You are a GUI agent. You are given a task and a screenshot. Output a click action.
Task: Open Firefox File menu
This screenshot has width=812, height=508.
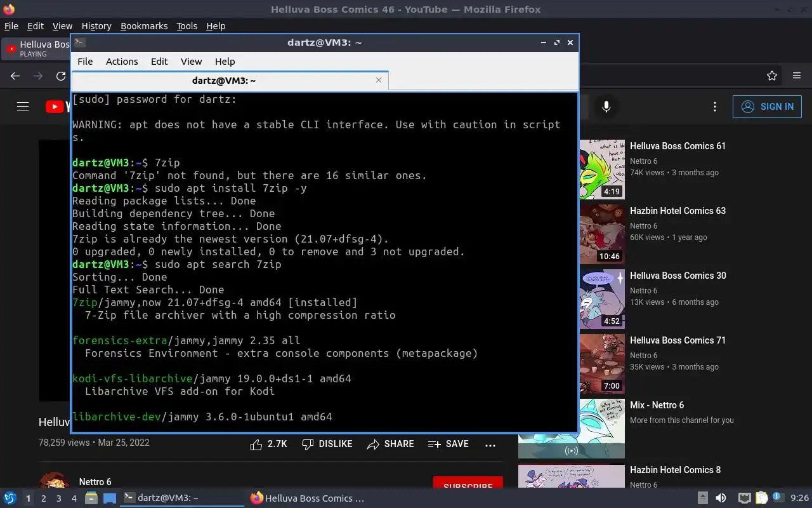pos(11,26)
